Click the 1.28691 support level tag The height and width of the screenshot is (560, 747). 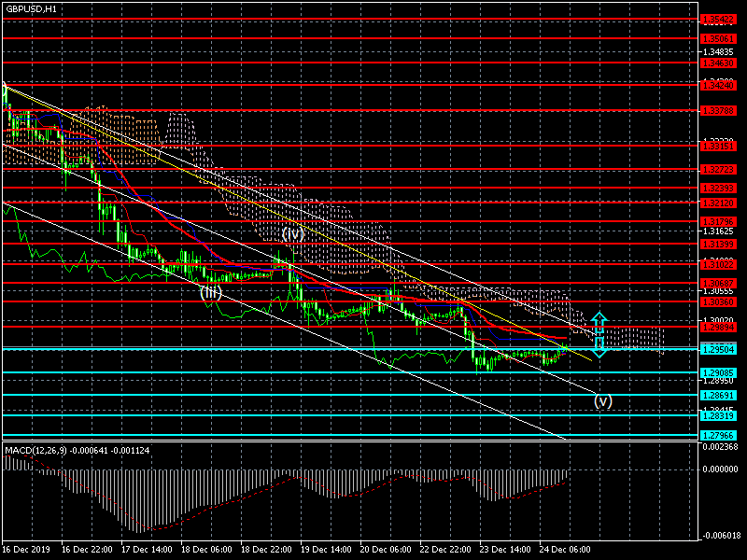[x=718, y=395]
